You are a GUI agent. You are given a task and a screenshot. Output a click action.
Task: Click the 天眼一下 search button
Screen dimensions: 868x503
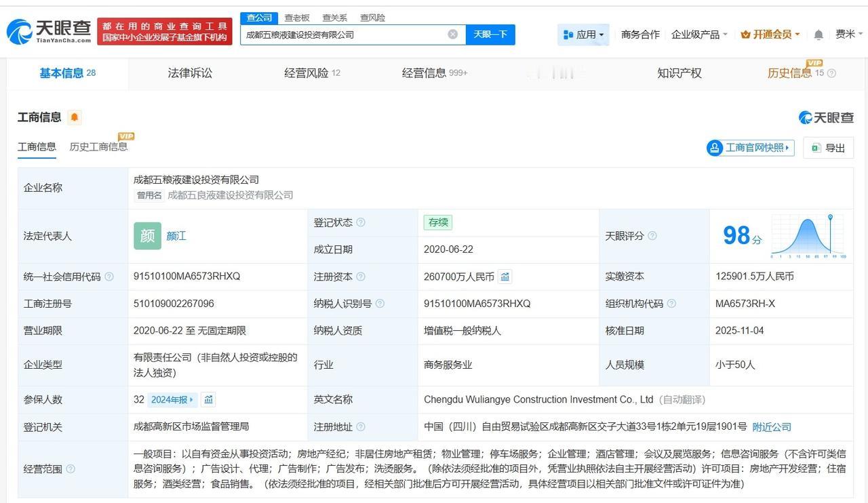tap(490, 35)
